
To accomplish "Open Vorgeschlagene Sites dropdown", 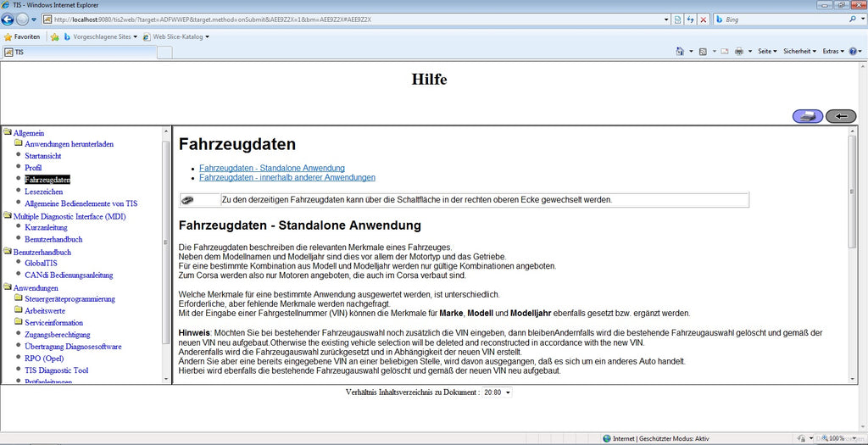I will pos(100,36).
